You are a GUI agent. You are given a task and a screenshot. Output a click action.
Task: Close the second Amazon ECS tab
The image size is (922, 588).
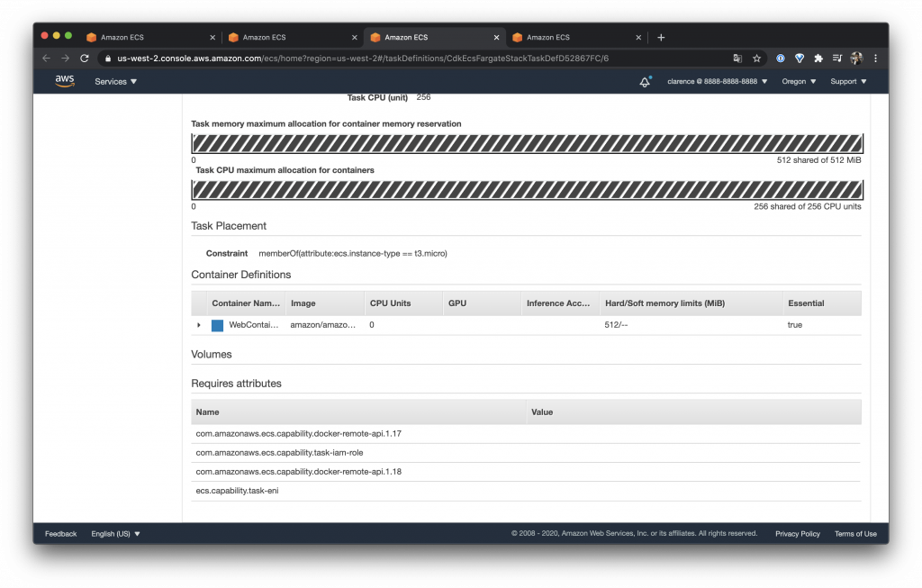354,37
